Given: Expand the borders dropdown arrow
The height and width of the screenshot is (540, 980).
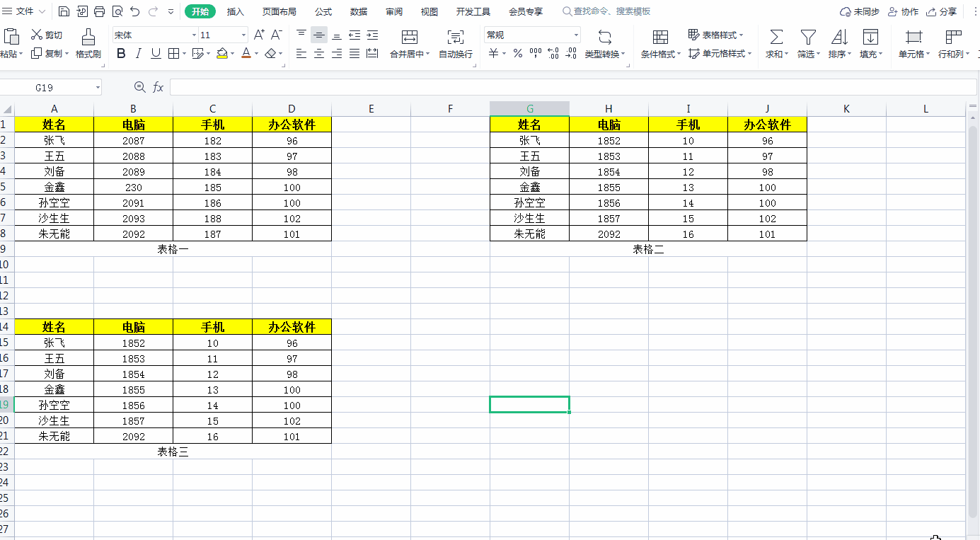Looking at the screenshot, I should pyautogui.click(x=185, y=53).
